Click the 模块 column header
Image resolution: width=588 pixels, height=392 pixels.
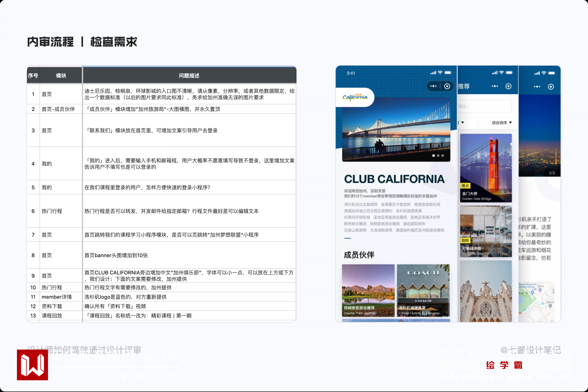(x=61, y=76)
